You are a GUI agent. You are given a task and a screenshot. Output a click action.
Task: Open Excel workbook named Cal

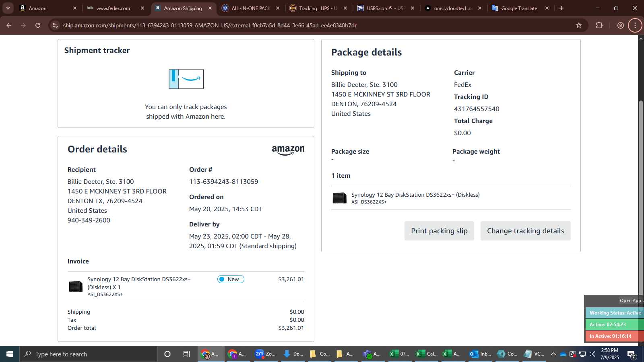(426, 354)
